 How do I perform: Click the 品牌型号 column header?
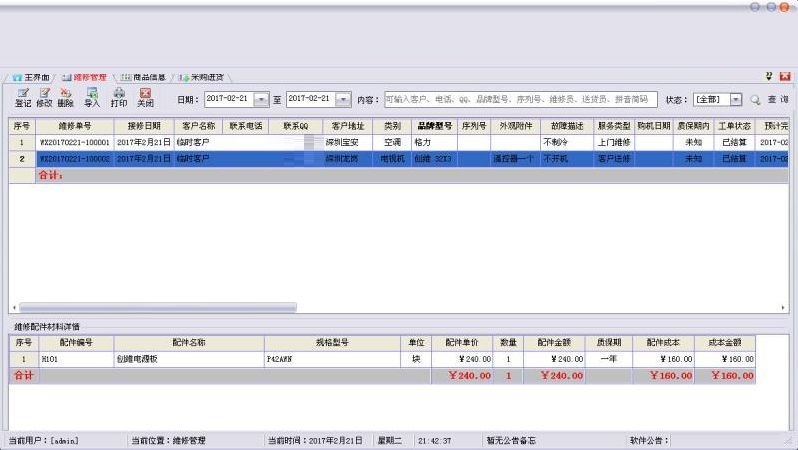click(x=435, y=126)
